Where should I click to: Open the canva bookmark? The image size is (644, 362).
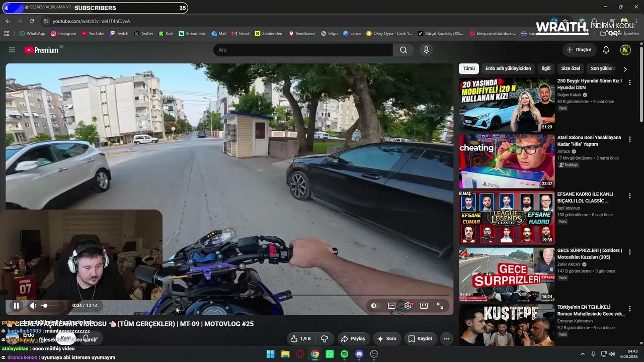click(352, 34)
